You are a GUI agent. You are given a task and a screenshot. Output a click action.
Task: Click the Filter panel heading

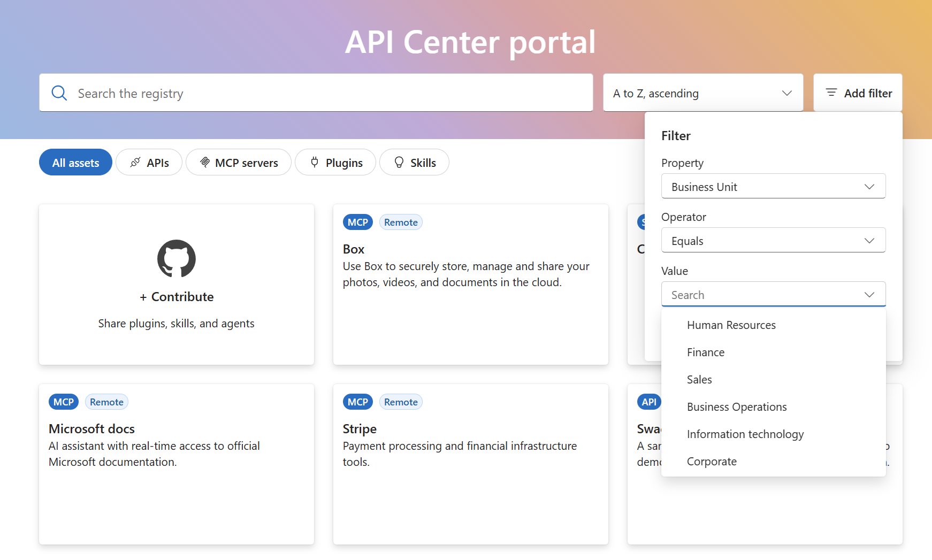(x=676, y=136)
